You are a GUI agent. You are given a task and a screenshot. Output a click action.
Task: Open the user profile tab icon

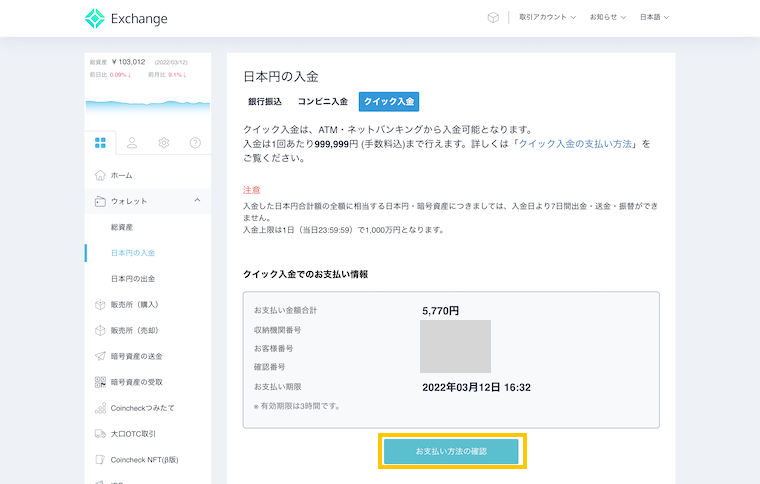[132, 143]
